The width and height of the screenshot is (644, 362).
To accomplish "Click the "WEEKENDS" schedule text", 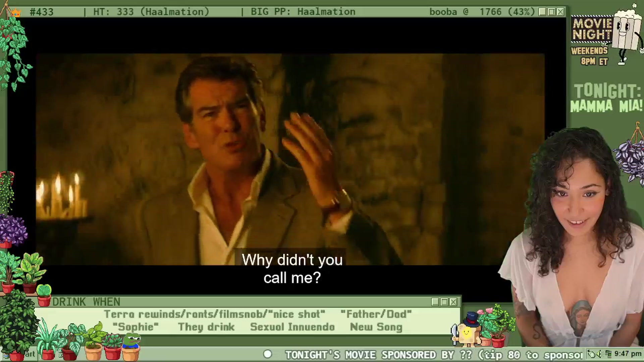I will 589,51.
